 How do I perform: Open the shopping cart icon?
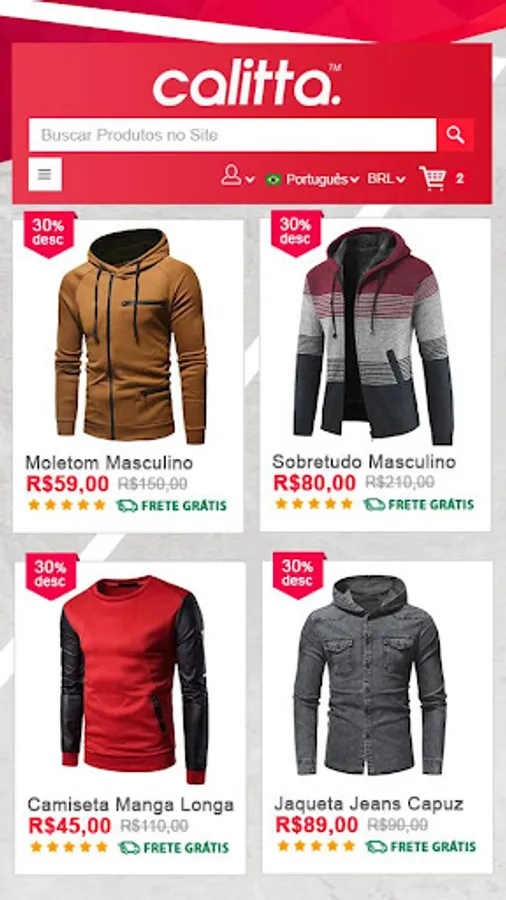(x=432, y=179)
